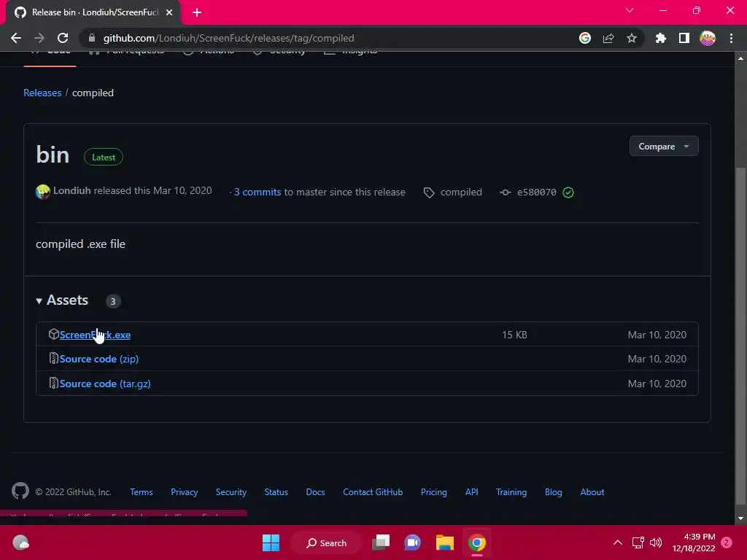The width and height of the screenshot is (747, 560).
Task: Open the volume control tray icon
Action: (x=656, y=542)
